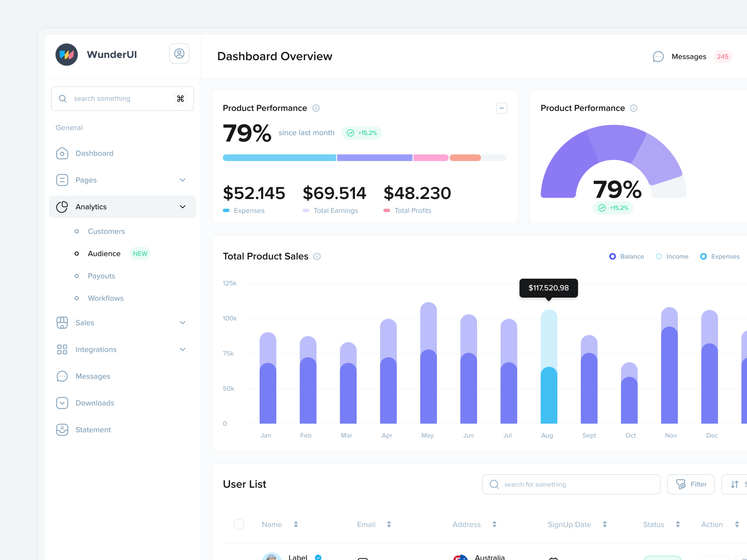747x560 pixels.
Task: Click the 245 messages count badge
Action: [723, 57]
